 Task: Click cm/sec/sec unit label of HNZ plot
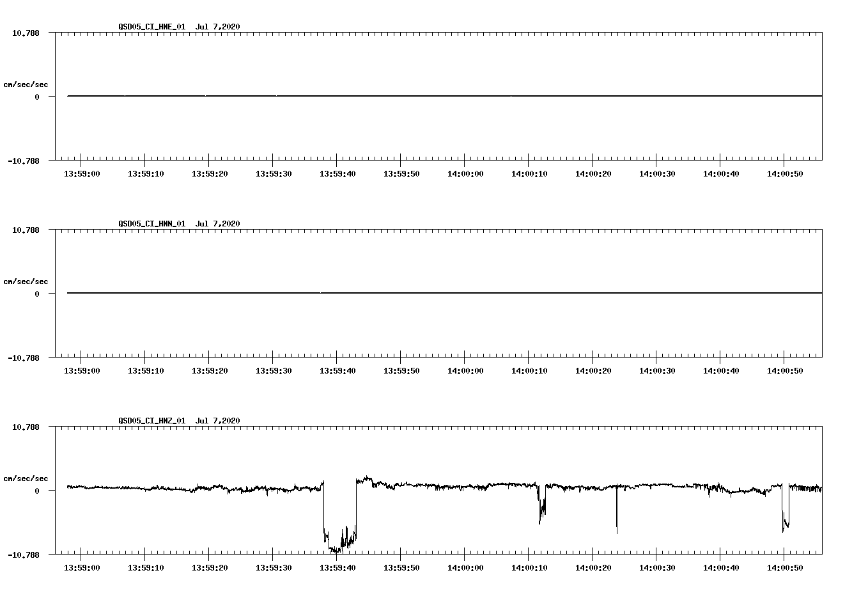click(x=26, y=478)
